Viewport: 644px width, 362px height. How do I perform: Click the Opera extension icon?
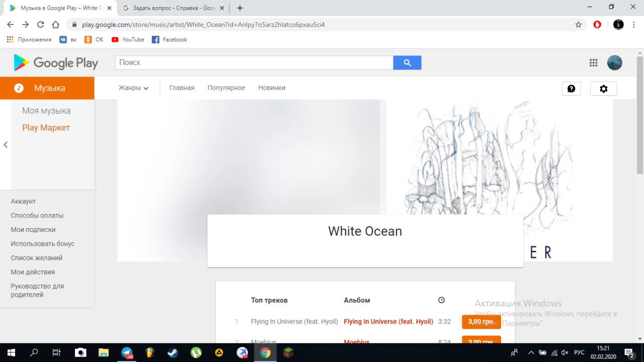point(597,24)
